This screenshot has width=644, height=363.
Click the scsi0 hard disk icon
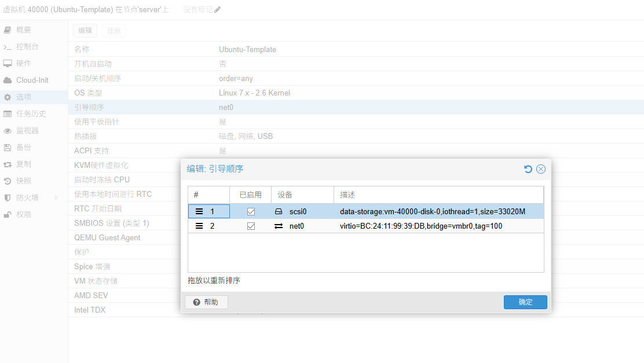279,211
